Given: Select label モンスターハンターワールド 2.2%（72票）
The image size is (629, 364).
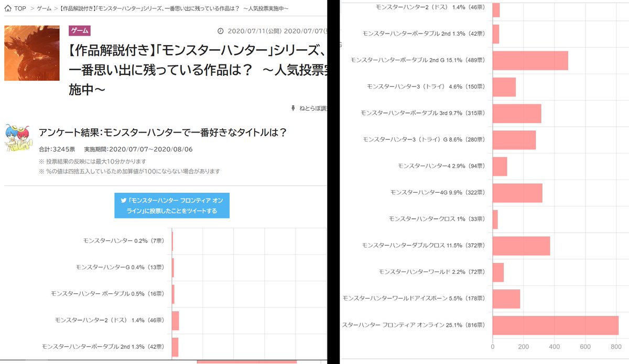Looking at the screenshot, I should (x=432, y=272).
